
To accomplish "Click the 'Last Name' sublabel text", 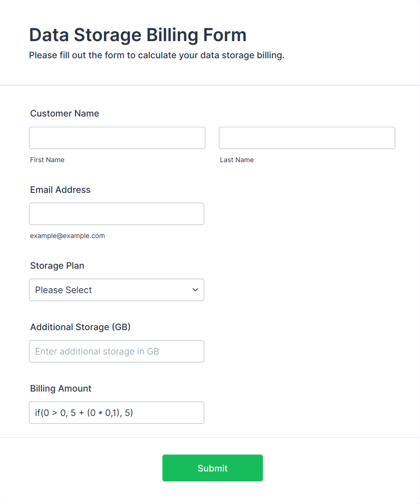I will click(237, 160).
